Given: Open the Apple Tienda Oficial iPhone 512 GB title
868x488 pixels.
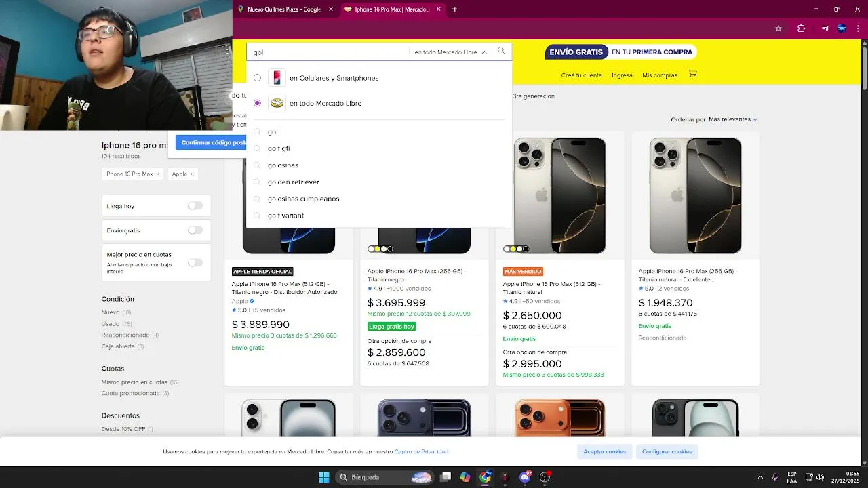Looking at the screenshot, I should click(x=285, y=288).
